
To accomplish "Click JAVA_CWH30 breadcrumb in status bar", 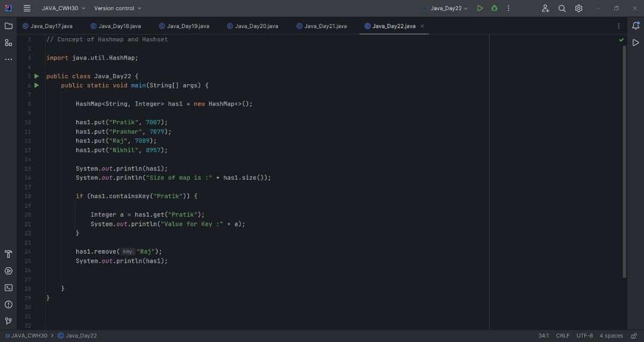I will tap(26, 336).
